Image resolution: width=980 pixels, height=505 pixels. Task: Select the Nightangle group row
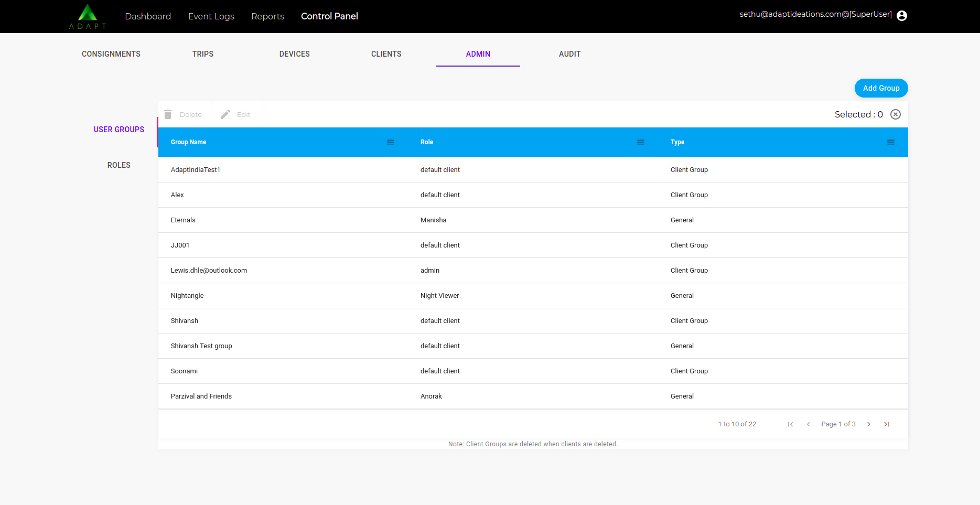(533, 296)
